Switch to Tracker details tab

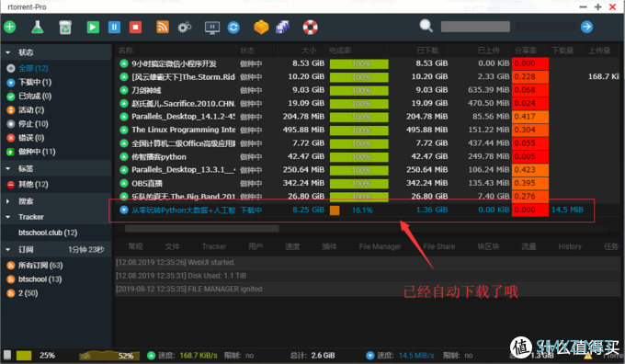tap(214, 246)
